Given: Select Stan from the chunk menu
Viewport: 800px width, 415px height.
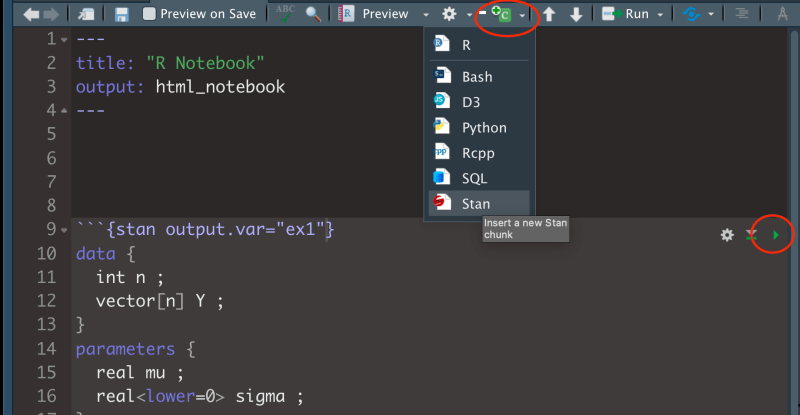Looking at the screenshot, I should tap(479, 204).
